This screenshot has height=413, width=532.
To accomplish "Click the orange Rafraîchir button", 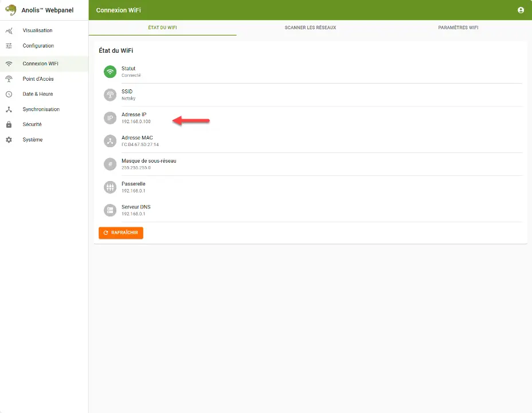I will pyautogui.click(x=121, y=233).
